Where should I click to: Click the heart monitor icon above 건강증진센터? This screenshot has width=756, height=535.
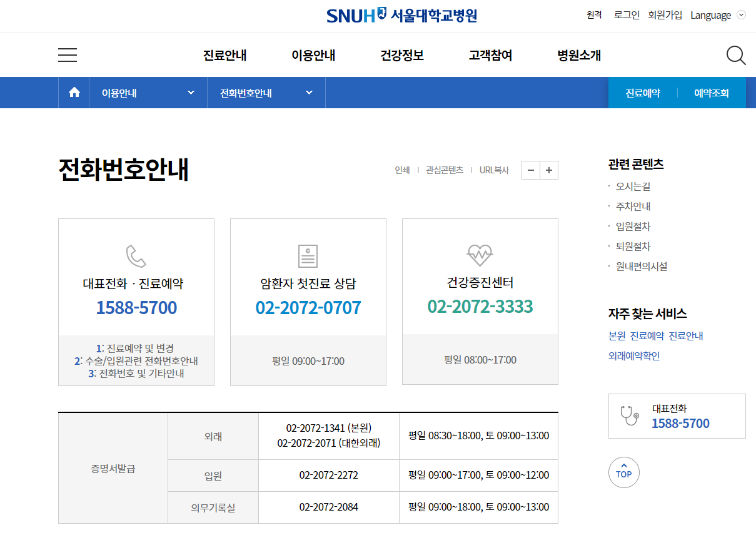click(x=479, y=255)
